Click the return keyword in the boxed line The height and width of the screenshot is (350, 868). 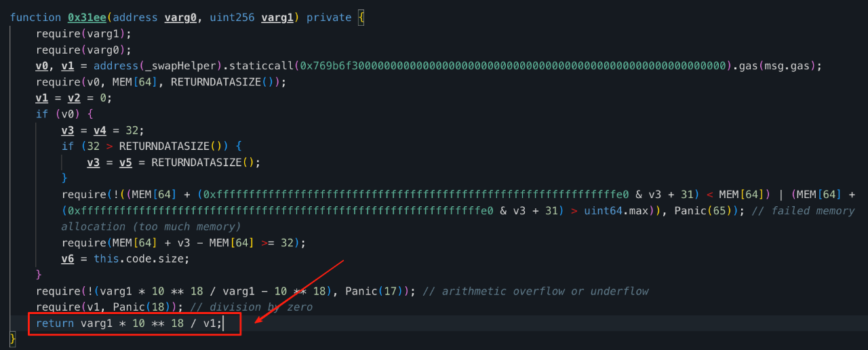tap(55, 324)
